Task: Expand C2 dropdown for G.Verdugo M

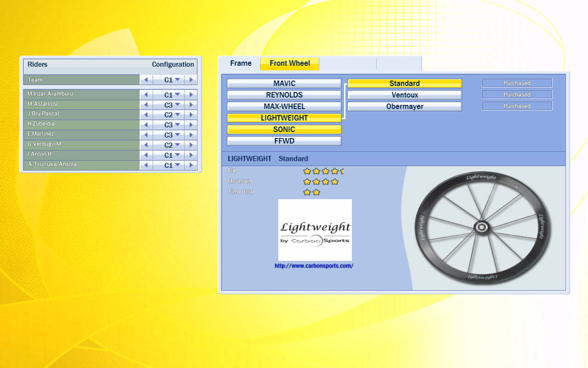Action: click(x=172, y=145)
